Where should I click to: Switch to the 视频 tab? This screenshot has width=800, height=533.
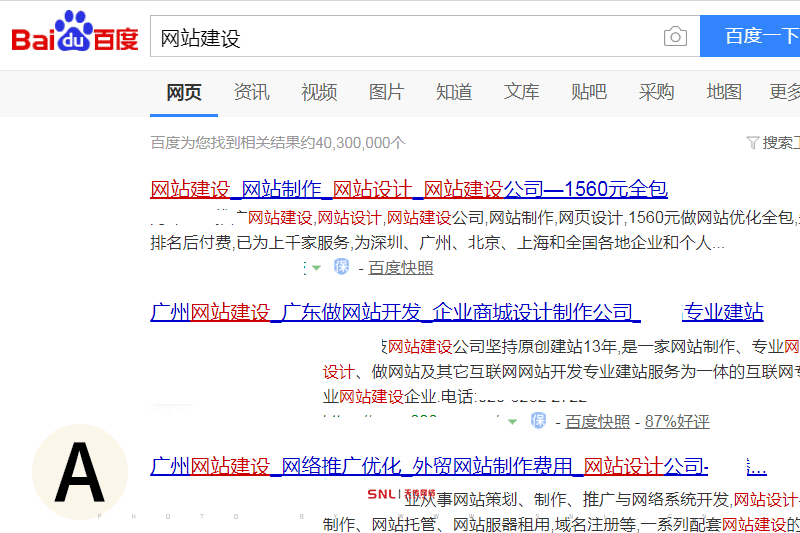pyautogui.click(x=319, y=92)
